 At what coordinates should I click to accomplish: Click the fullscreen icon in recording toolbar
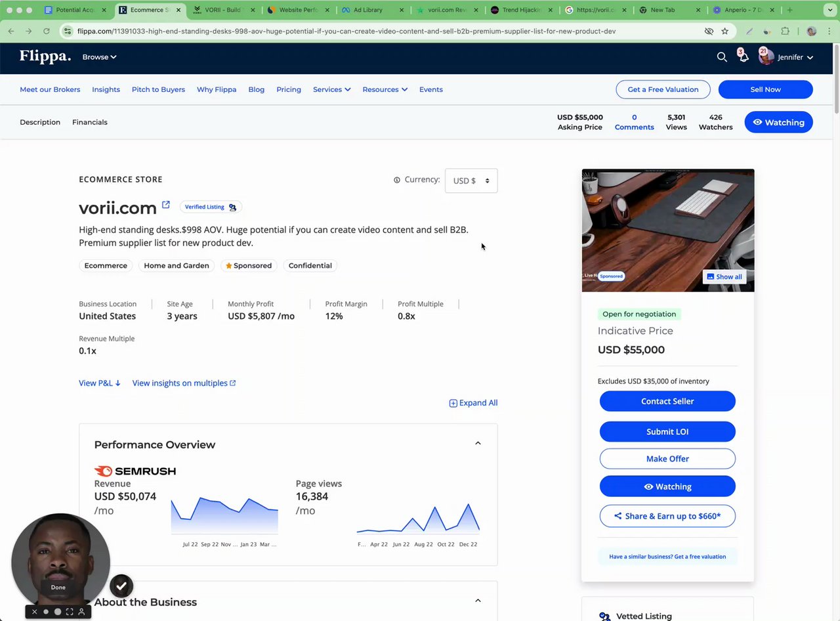70,612
